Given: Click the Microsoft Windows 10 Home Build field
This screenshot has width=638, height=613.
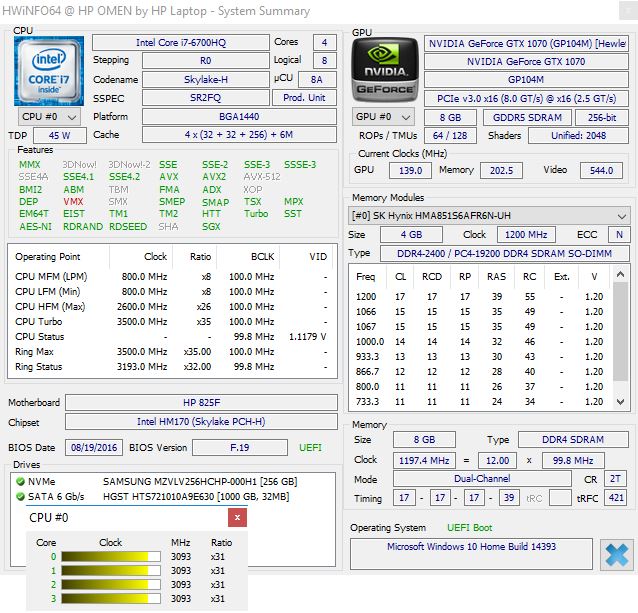Looking at the screenshot, I should 471,554.
